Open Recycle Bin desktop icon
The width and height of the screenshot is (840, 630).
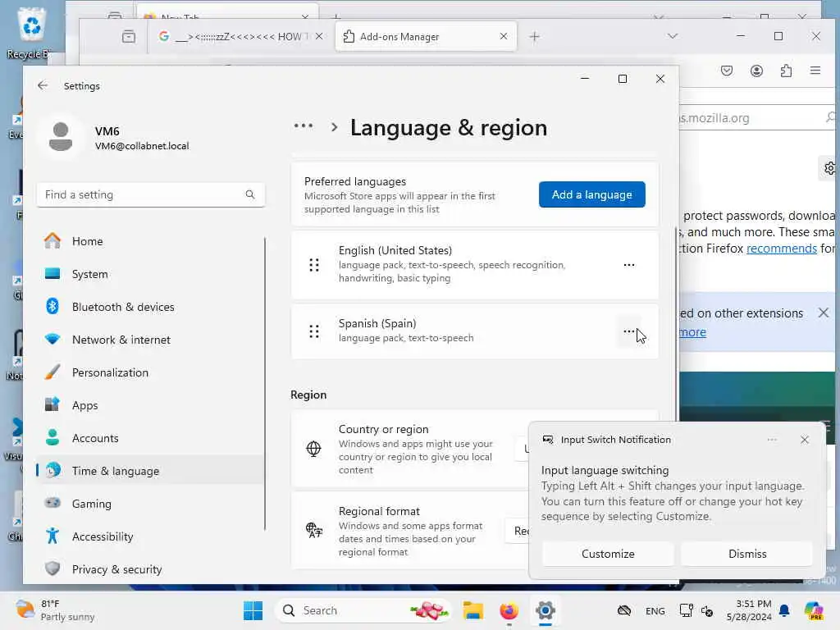pos(30,32)
